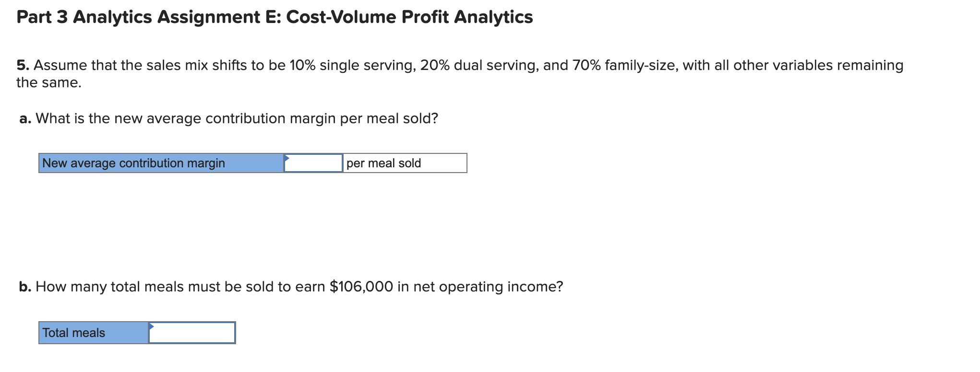Click the '$106,000' amount in question b
Image resolution: width=980 pixels, height=372 pixels.
[x=361, y=287]
